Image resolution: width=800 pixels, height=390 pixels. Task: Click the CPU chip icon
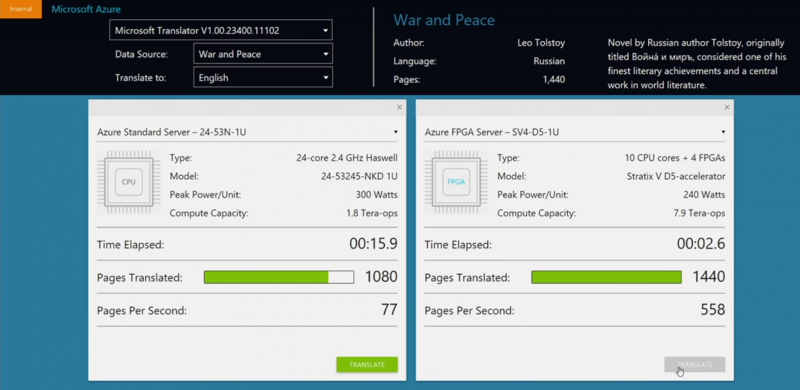coord(129,182)
